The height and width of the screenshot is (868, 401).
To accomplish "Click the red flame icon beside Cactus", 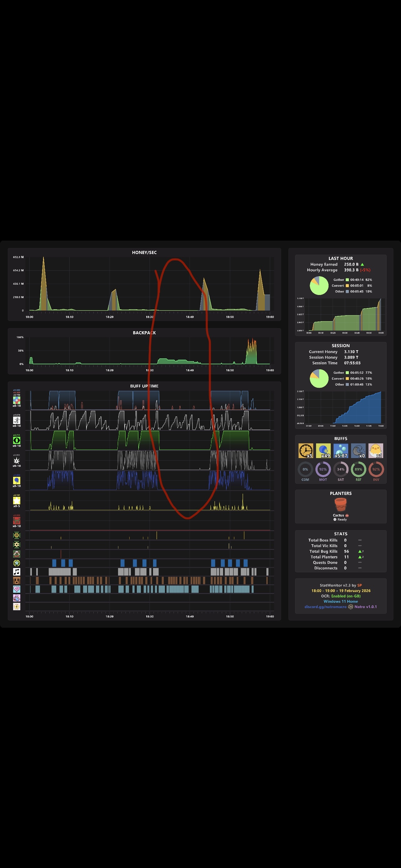I will tap(347, 515).
